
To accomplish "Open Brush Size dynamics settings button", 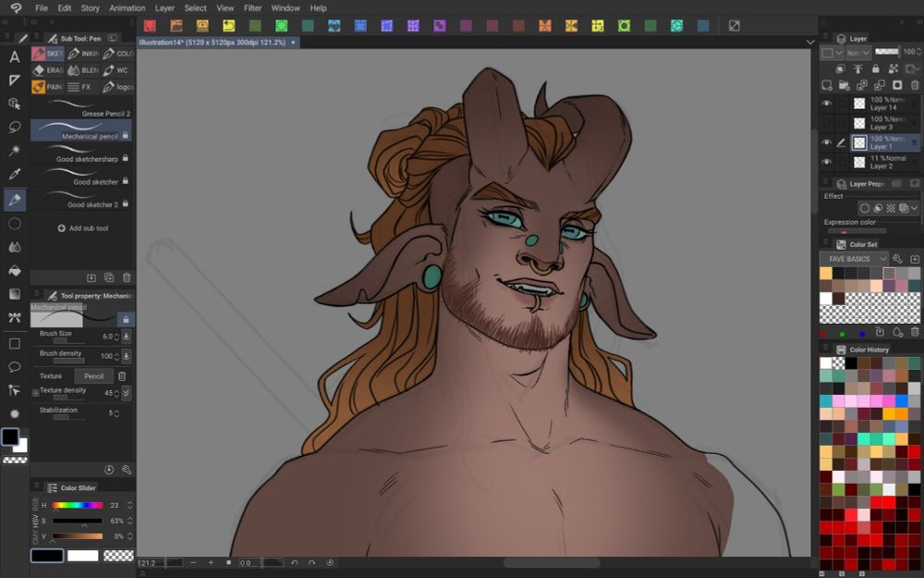I will (x=126, y=337).
